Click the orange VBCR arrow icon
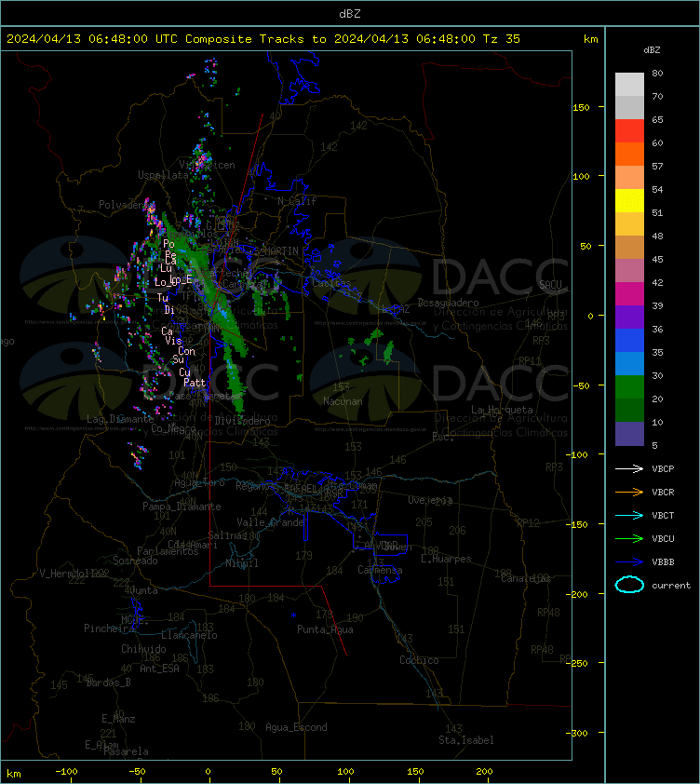 tap(629, 492)
